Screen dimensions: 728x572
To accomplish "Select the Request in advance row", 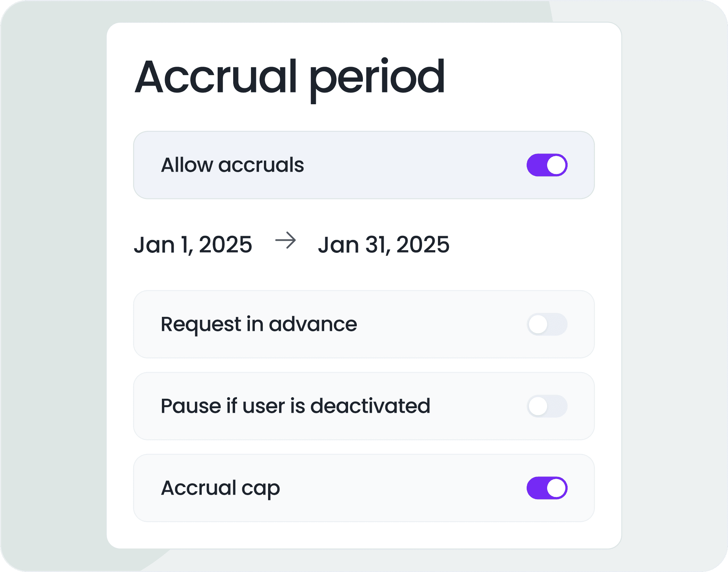I will 363,324.
